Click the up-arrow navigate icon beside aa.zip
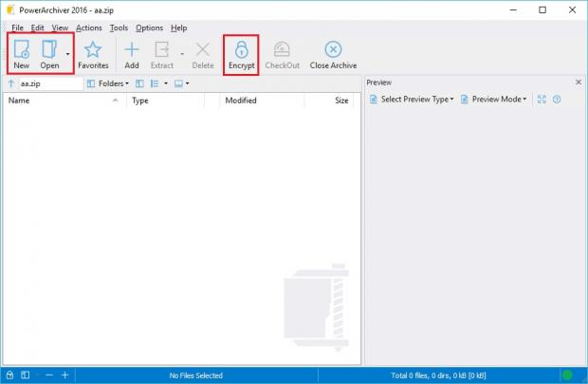The width and height of the screenshot is (588, 384). [x=10, y=83]
